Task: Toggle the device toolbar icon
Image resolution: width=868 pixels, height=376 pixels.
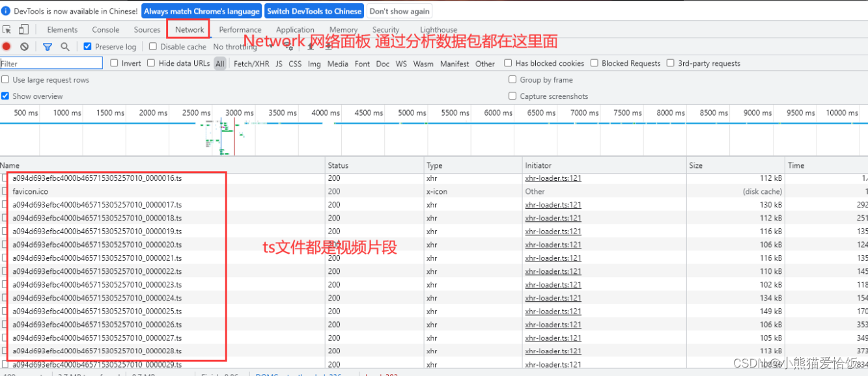Action: pyautogui.click(x=25, y=29)
